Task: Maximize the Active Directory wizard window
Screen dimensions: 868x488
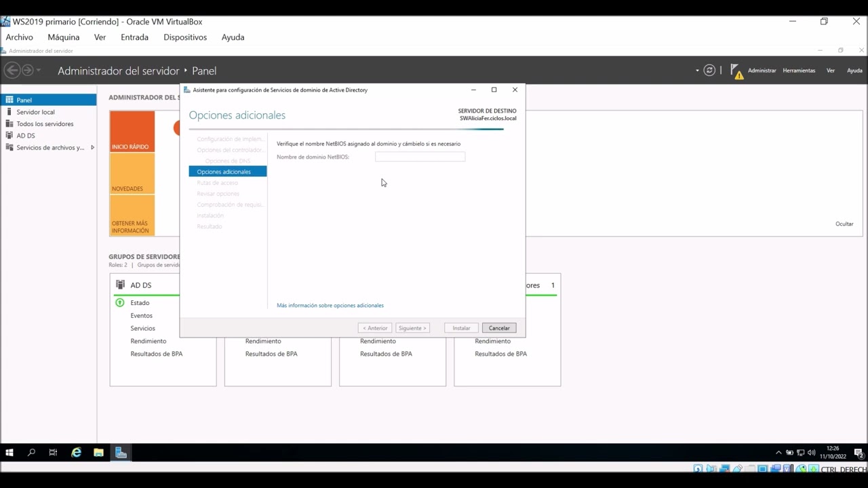Action: (x=494, y=89)
